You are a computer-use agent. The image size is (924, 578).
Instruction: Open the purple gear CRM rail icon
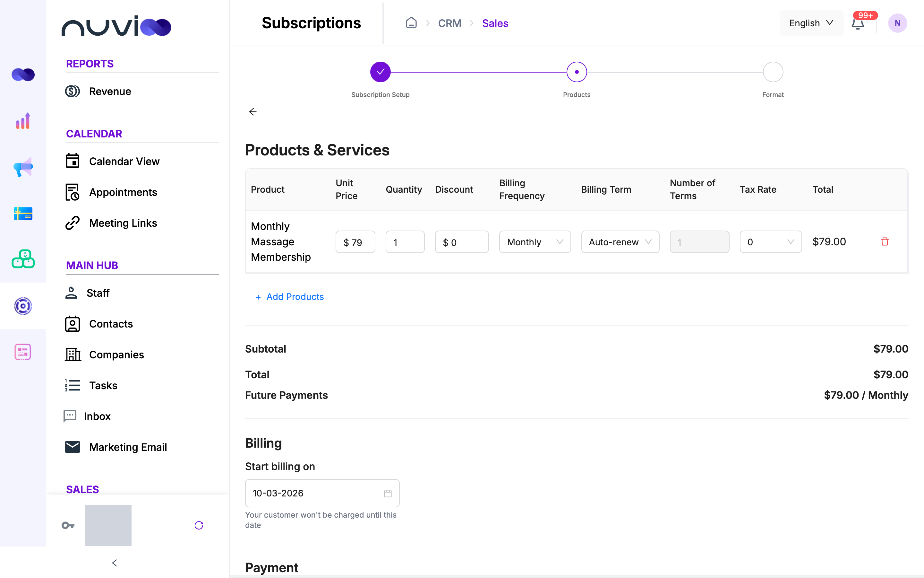click(23, 306)
